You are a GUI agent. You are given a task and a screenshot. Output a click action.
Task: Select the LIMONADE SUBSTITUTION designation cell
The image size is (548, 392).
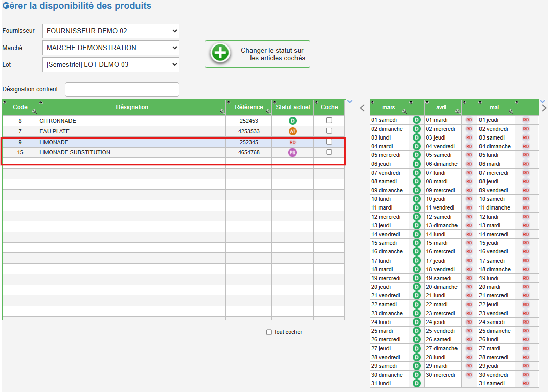132,152
